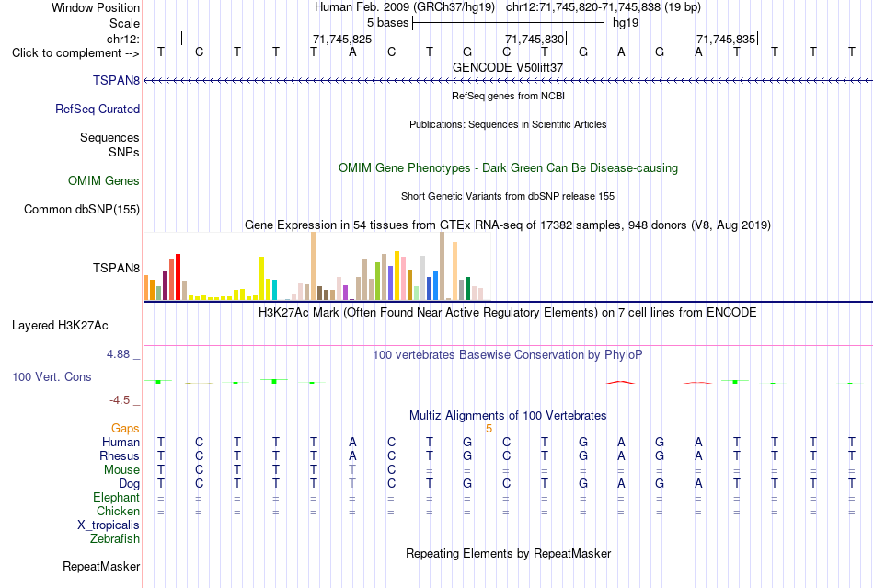This screenshot has height=588, width=874.
Task: Click the Zebrafish species label
Action: click(115, 539)
